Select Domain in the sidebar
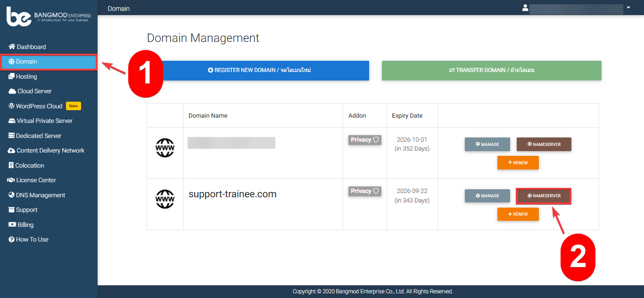Image resolution: width=644 pixels, height=298 pixels. [x=26, y=62]
